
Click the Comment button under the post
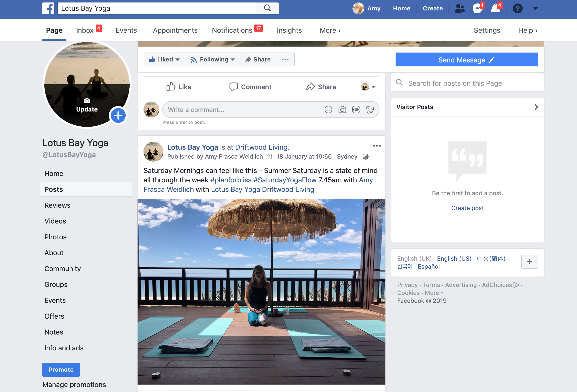[250, 87]
